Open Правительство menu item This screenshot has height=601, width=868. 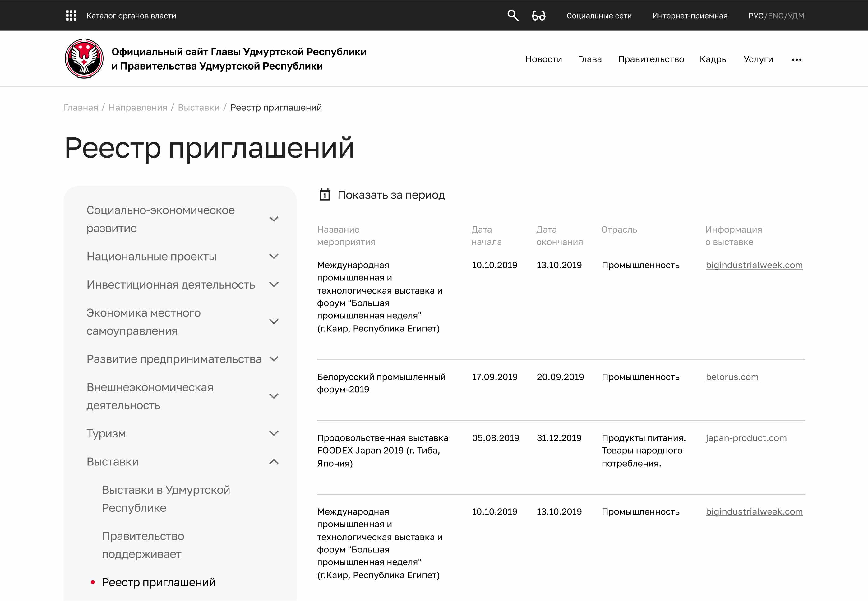point(650,59)
